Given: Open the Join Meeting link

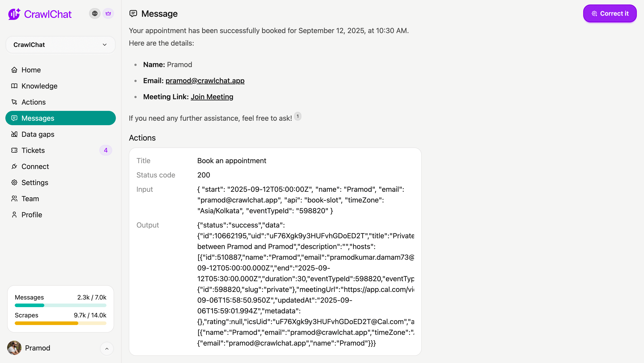Looking at the screenshot, I should [x=212, y=97].
